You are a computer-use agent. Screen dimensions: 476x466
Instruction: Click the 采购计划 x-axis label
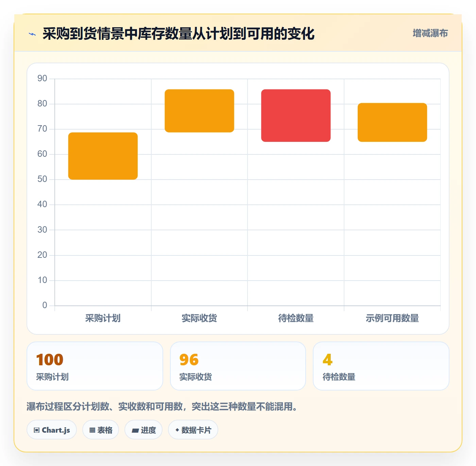pyautogui.click(x=103, y=318)
